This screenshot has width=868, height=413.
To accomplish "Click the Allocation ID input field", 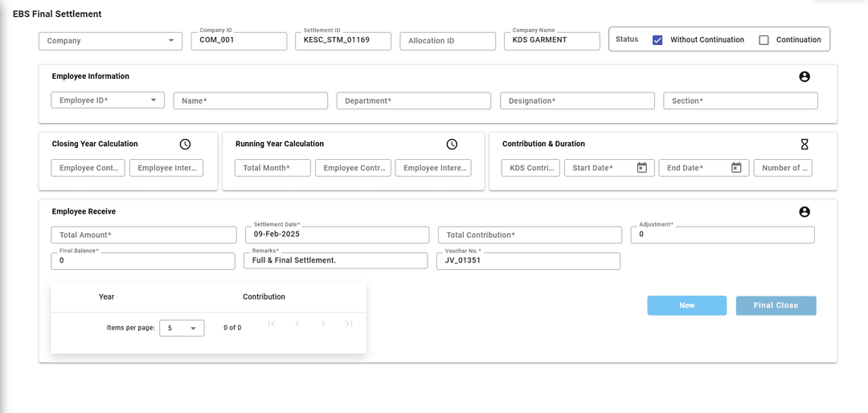I will point(448,41).
